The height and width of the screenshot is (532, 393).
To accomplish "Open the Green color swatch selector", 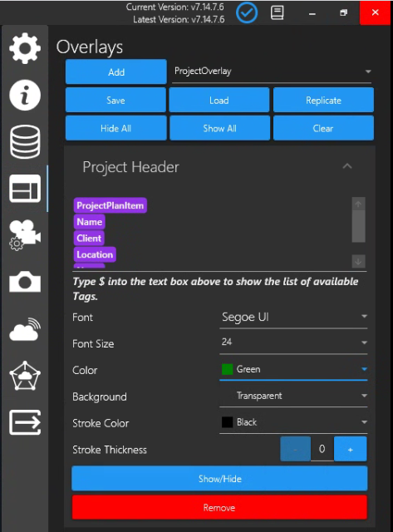I will [x=293, y=369].
